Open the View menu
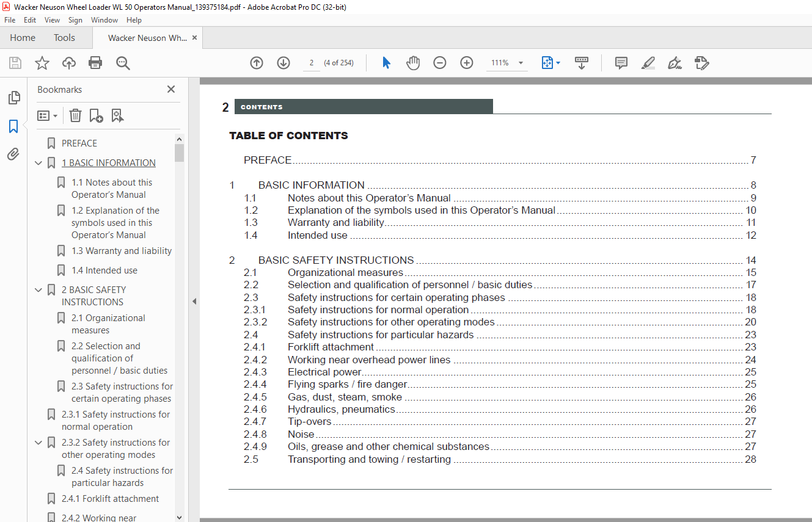Viewport: 812px width, 522px height. pyautogui.click(x=53, y=20)
